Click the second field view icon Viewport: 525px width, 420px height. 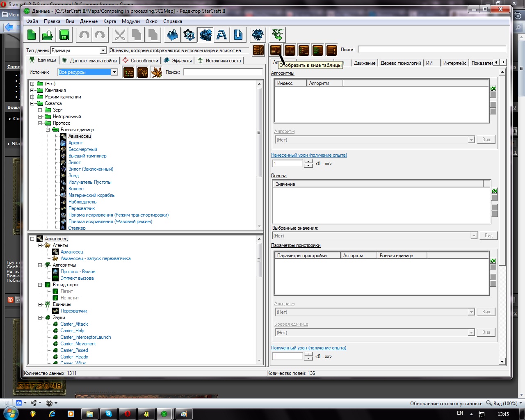tap(290, 50)
